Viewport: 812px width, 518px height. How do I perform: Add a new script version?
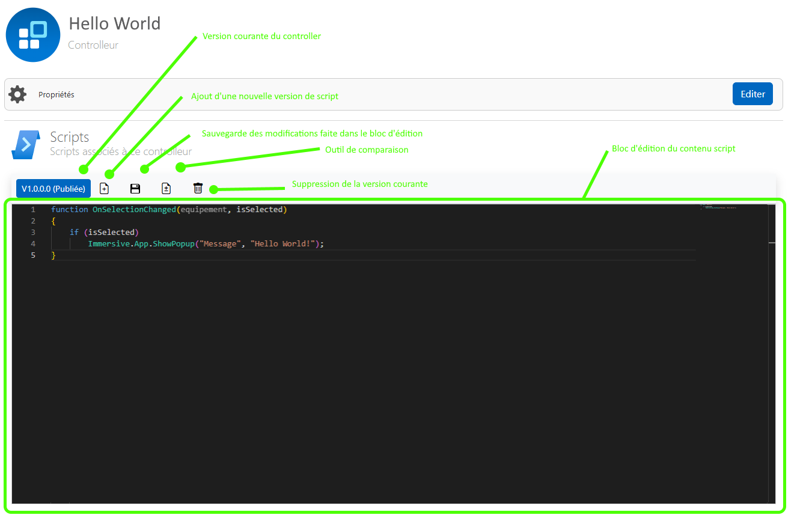coord(104,188)
